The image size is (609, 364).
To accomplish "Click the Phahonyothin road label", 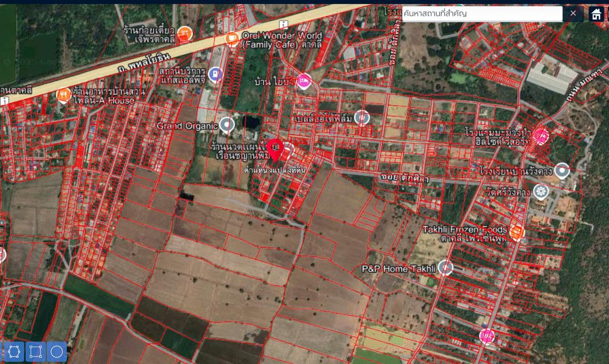I will [x=144, y=64].
